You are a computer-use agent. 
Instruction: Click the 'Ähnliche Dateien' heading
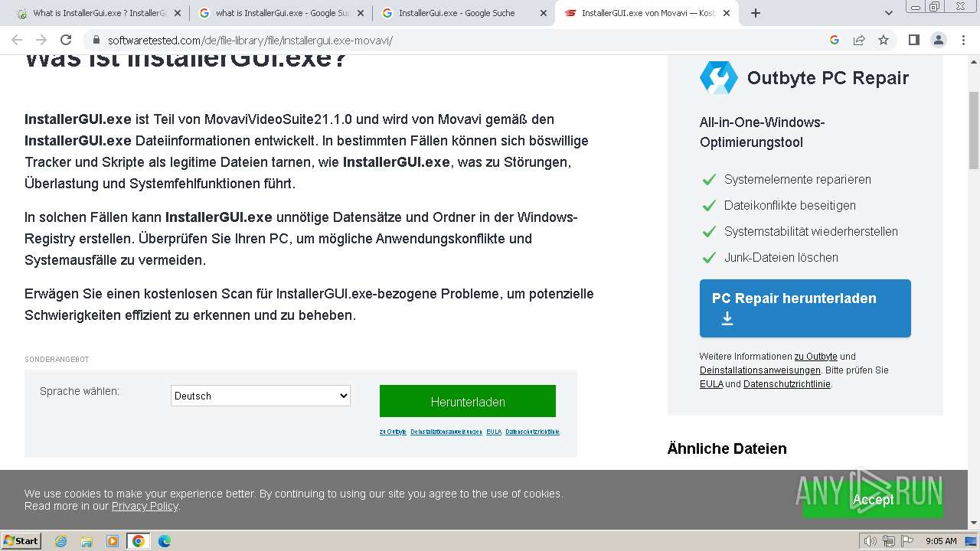[727, 448]
